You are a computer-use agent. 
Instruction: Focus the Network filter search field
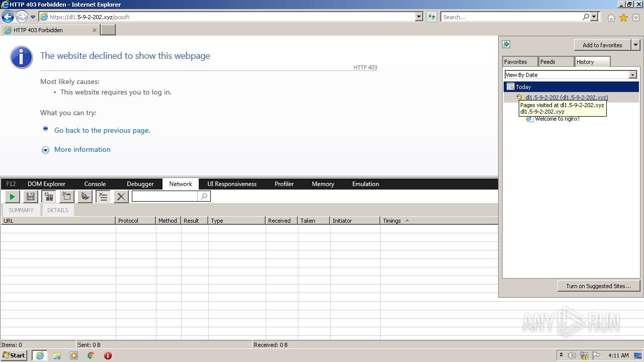click(x=165, y=196)
